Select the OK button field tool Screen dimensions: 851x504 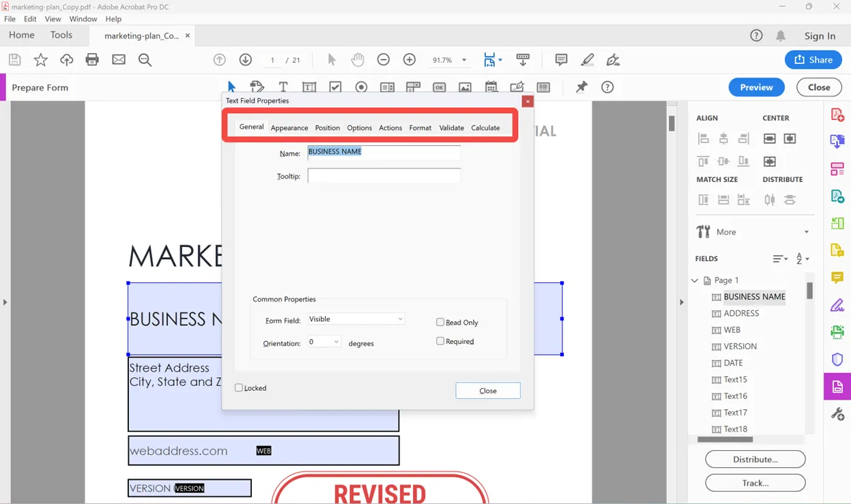point(439,87)
